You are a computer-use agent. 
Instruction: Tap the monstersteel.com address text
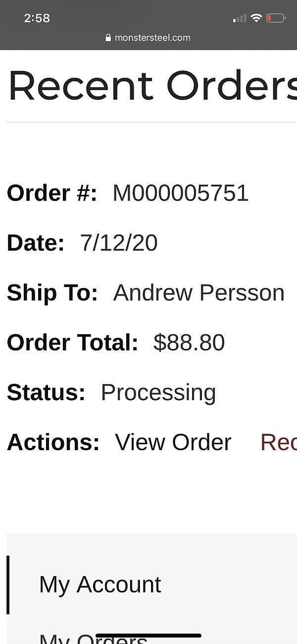tap(152, 38)
